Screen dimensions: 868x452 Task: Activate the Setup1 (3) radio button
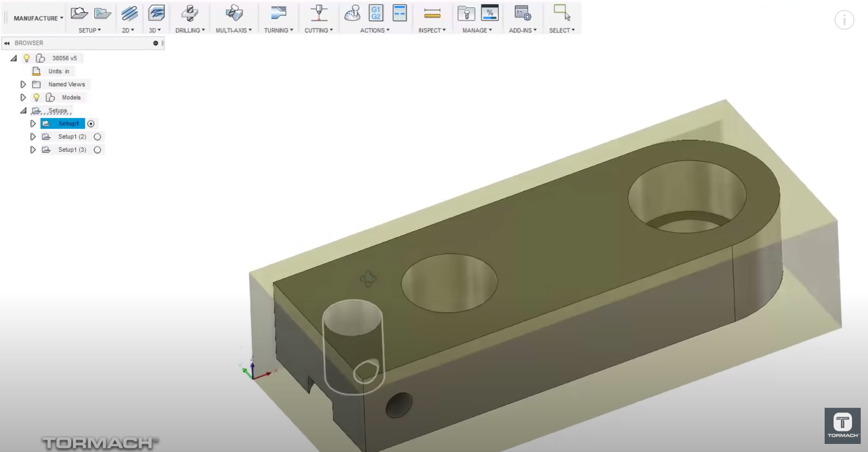point(98,150)
